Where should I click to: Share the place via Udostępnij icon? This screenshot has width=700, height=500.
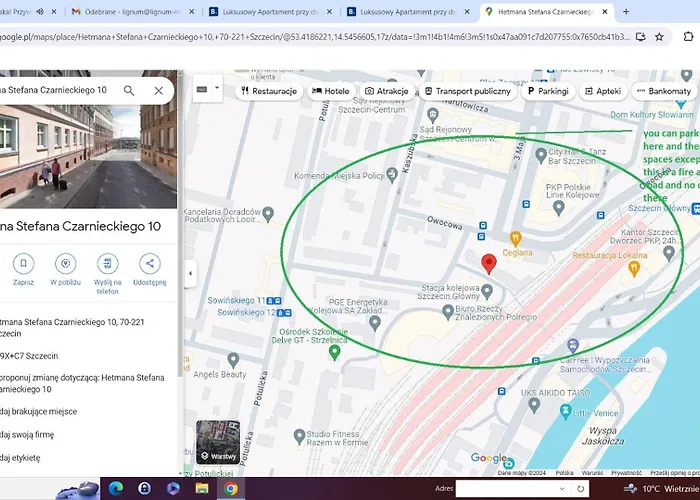(149, 264)
